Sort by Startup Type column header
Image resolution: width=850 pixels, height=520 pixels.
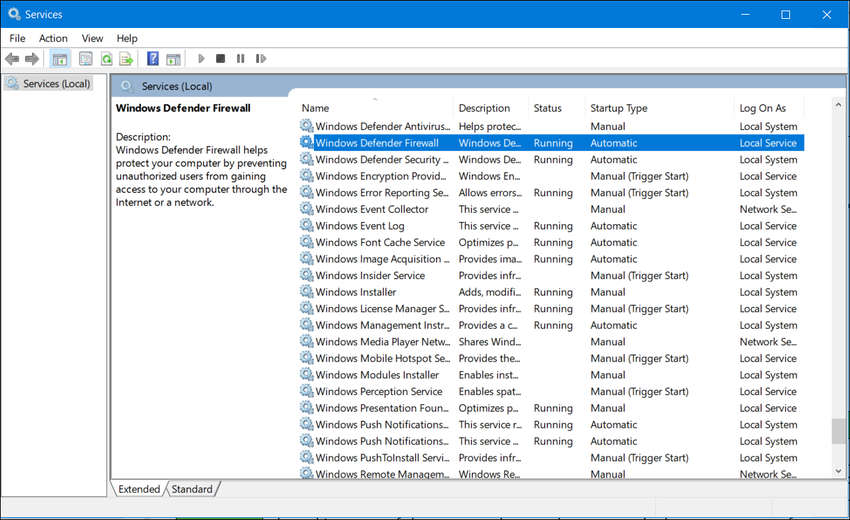tap(659, 108)
